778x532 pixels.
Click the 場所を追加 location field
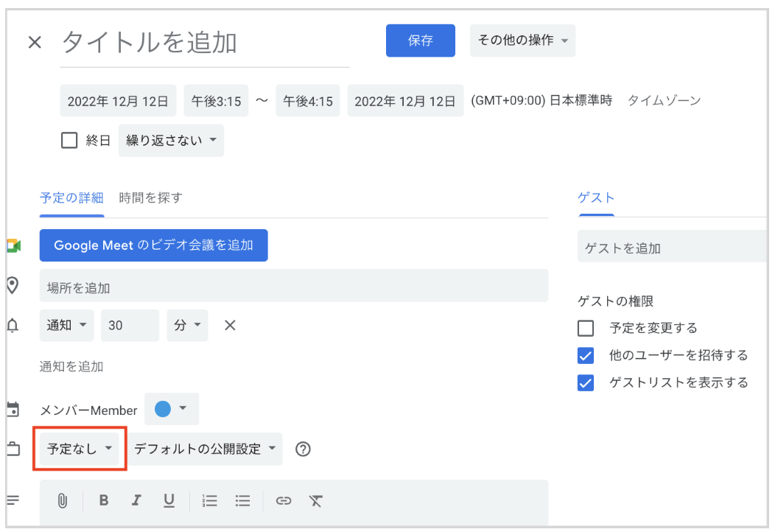point(293,287)
